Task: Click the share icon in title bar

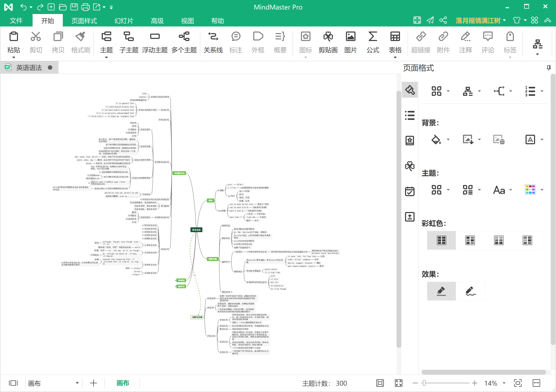Action: point(443,20)
